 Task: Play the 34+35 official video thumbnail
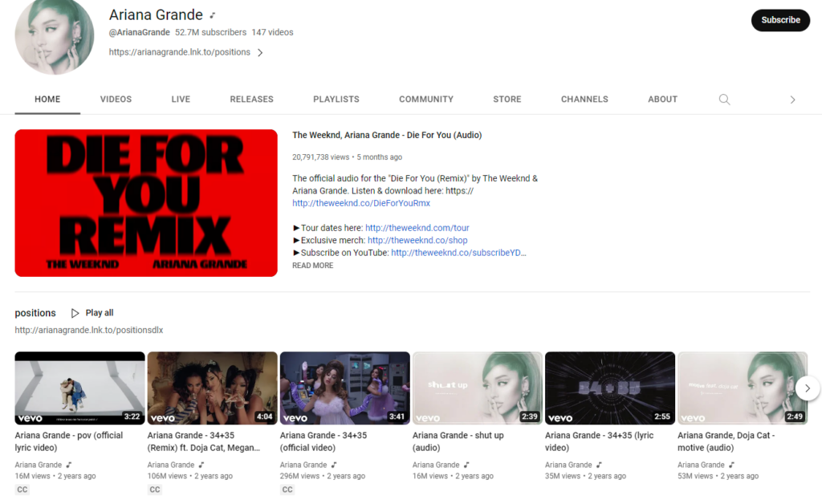(345, 388)
